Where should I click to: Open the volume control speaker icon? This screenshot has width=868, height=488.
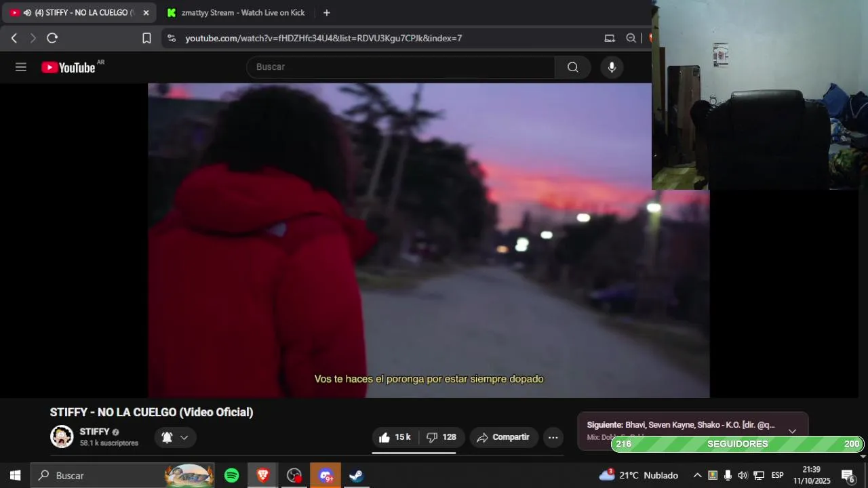743,475
